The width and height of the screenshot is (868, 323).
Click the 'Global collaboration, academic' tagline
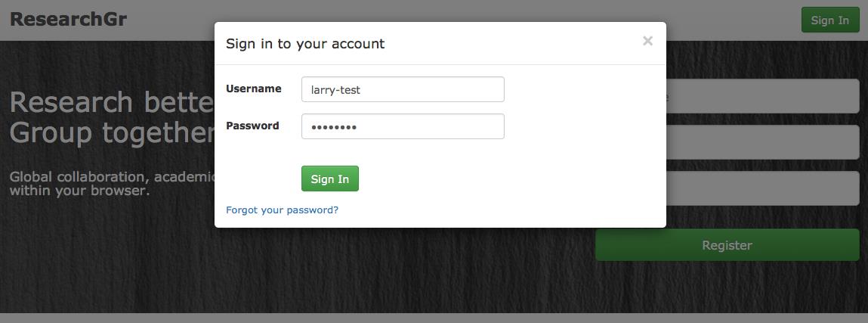click(x=112, y=177)
